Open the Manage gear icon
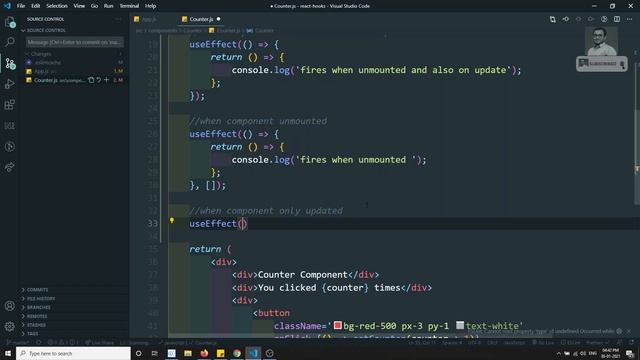Screen dimensions: 640x360 [x=10, y=327]
